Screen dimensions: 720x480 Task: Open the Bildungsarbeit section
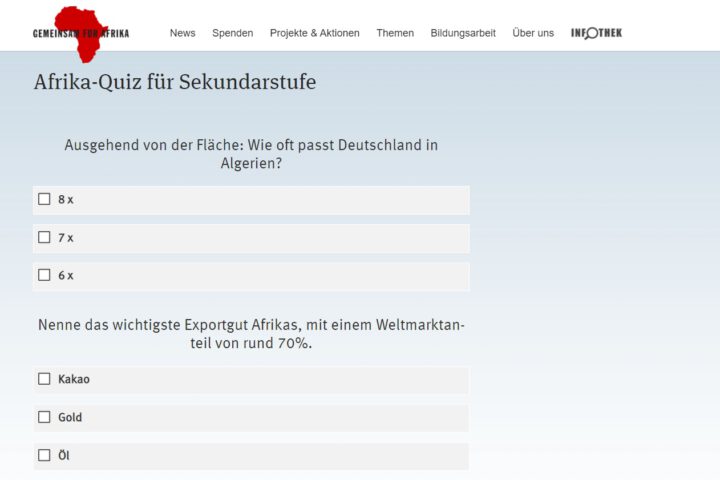[463, 33]
